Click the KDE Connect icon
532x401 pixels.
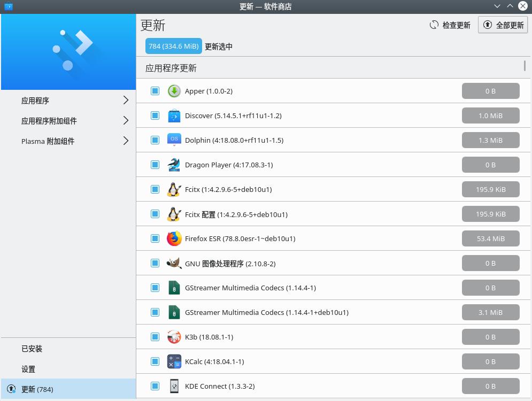174,386
